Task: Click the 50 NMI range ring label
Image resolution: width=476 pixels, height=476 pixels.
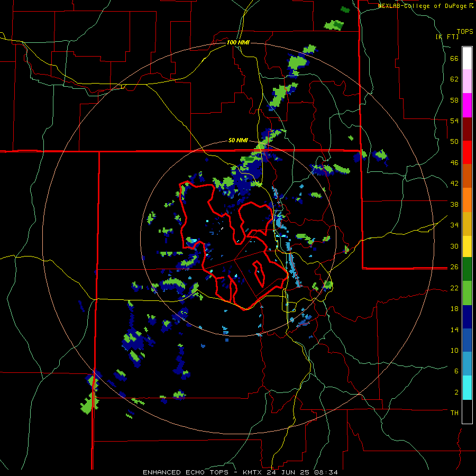Action: click(x=238, y=141)
